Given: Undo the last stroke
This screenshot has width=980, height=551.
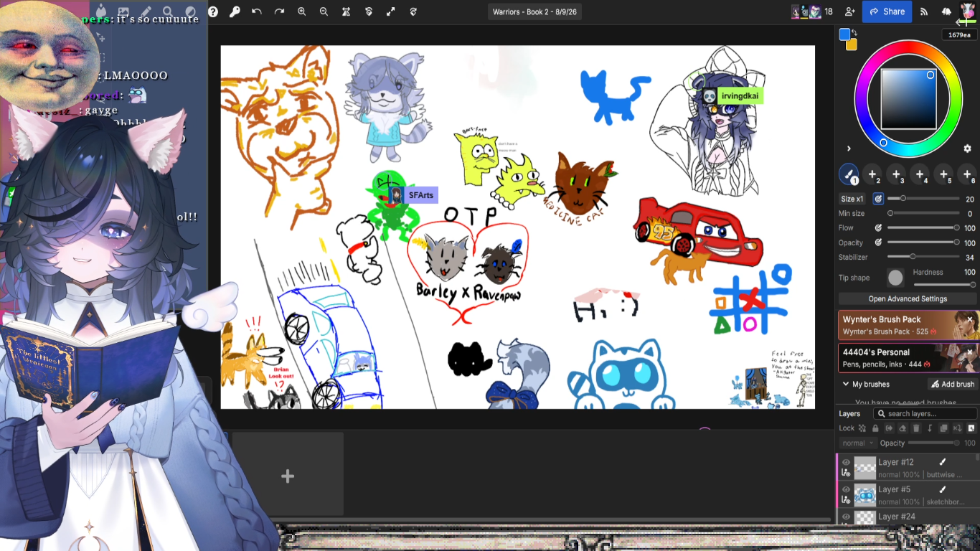Looking at the screenshot, I should 257,11.
